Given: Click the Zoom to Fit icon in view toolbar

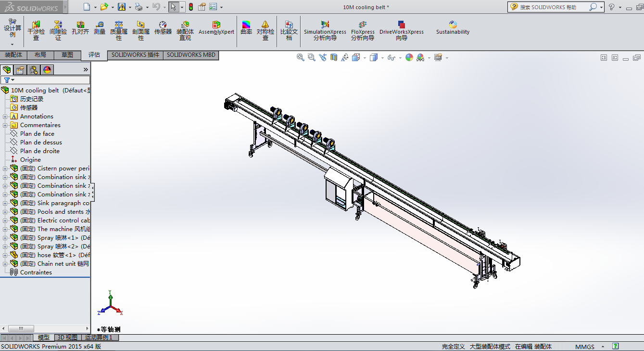Looking at the screenshot, I should 301,57.
